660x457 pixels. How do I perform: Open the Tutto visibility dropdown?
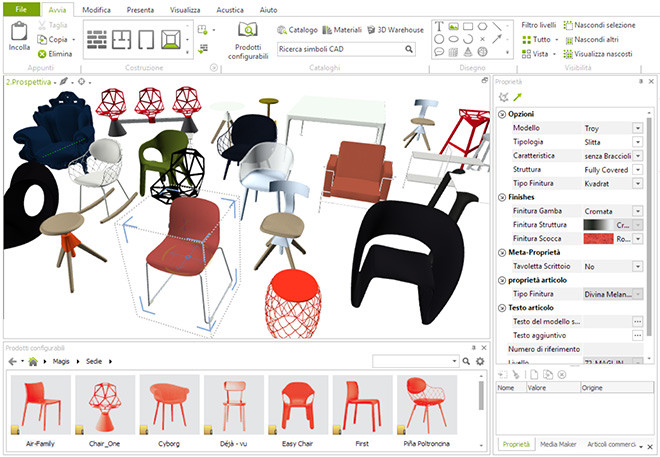coord(556,40)
